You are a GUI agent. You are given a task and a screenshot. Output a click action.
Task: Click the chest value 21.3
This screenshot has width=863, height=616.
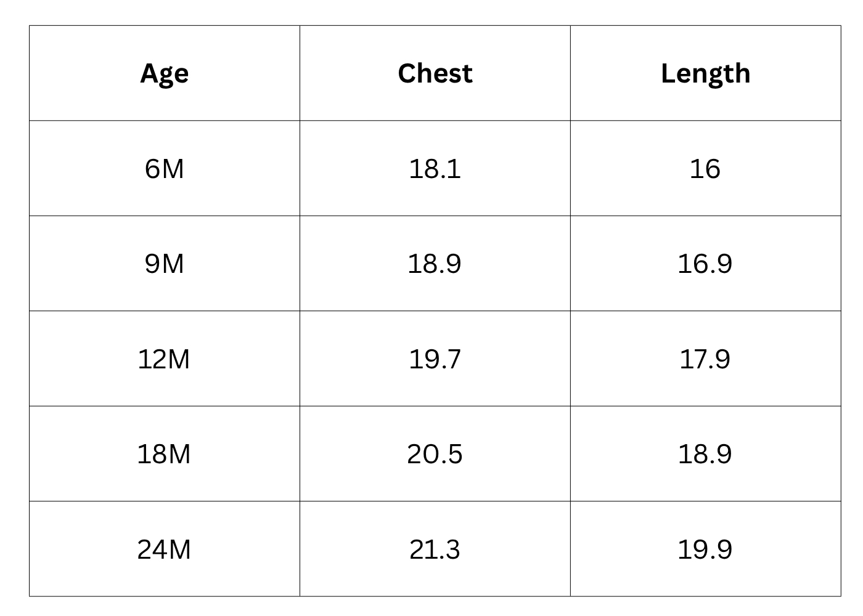point(435,549)
